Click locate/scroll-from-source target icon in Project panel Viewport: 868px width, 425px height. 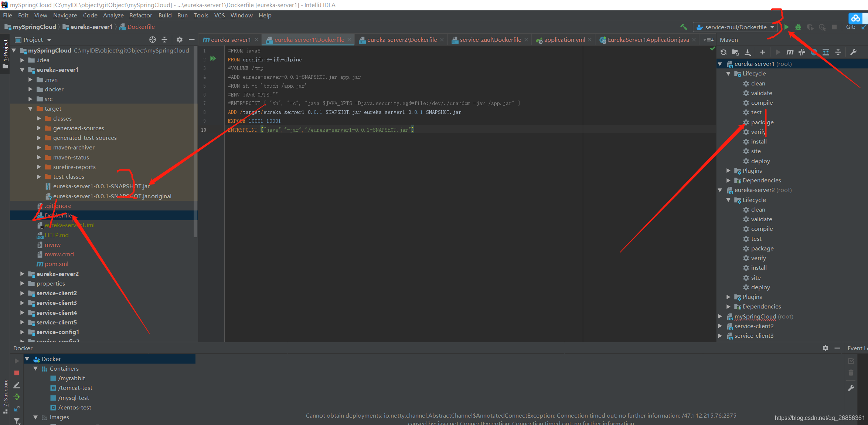coord(153,40)
